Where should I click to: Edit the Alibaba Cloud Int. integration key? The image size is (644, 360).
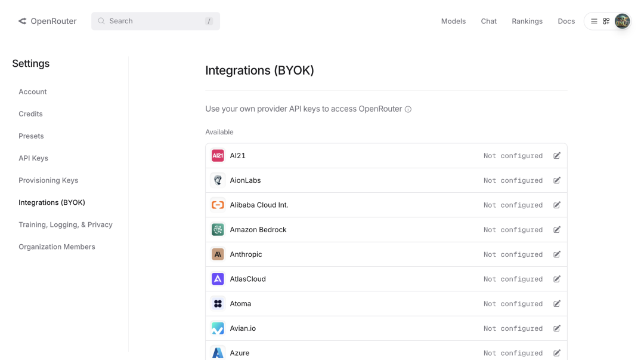[556, 205]
